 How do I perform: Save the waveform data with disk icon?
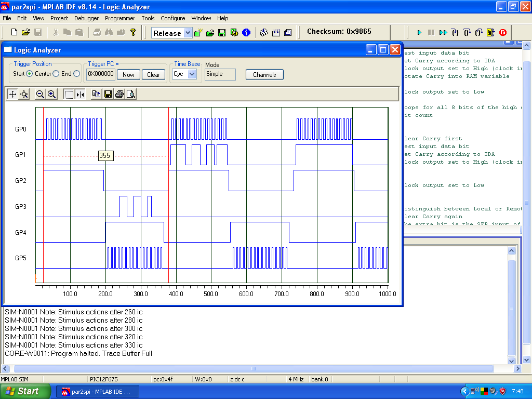point(108,94)
